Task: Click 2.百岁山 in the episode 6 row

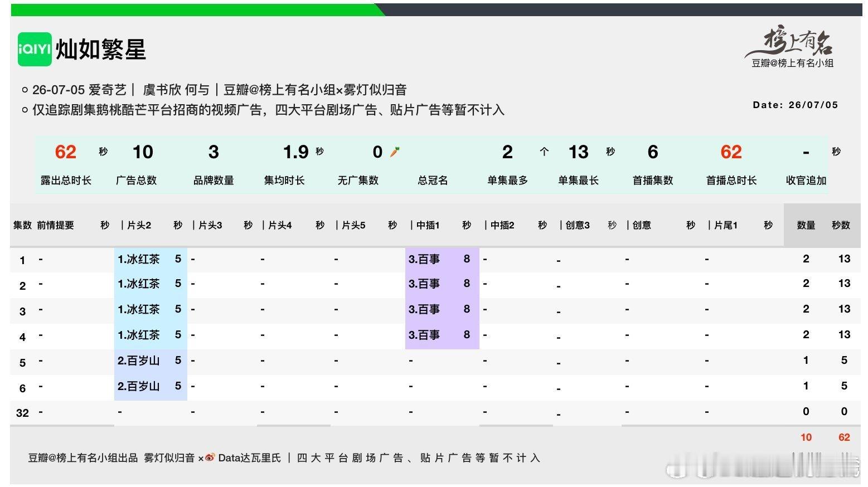Action: [139, 386]
